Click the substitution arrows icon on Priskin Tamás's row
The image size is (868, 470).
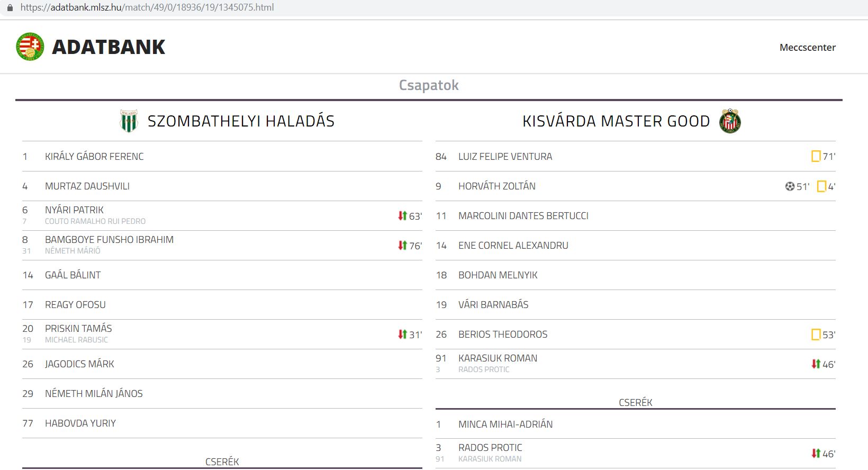(402, 334)
